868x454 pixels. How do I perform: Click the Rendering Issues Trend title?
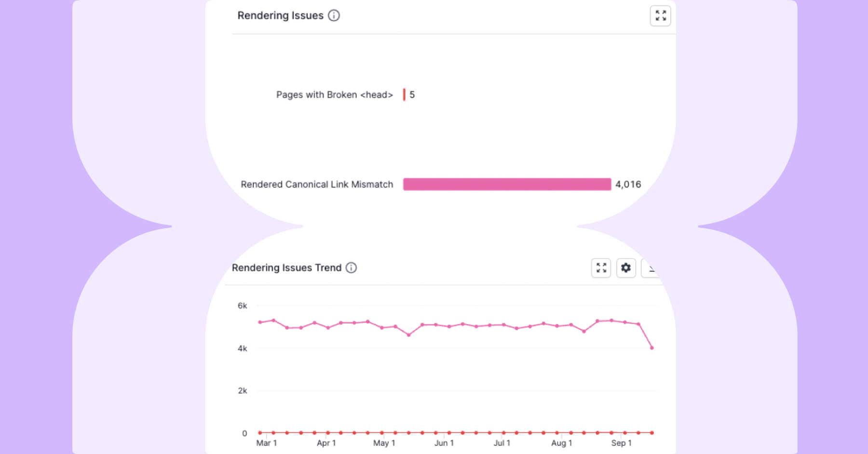click(x=286, y=267)
